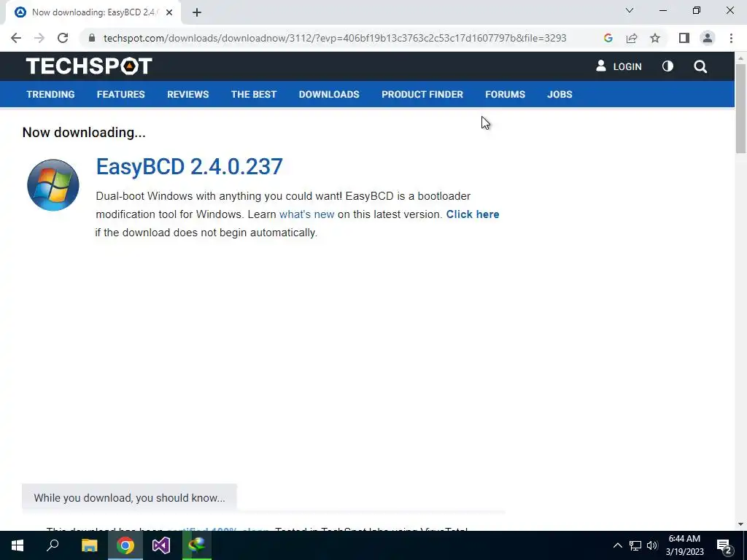
Task: Select the Now downloading EasyBCD tab
Action: pos(93,12)
